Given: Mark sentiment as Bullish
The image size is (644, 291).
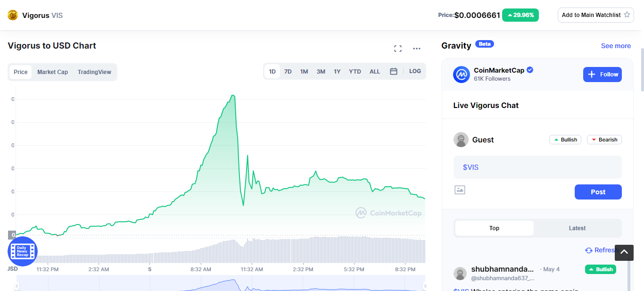Looking at the screenshot, I should coord(565,140).
